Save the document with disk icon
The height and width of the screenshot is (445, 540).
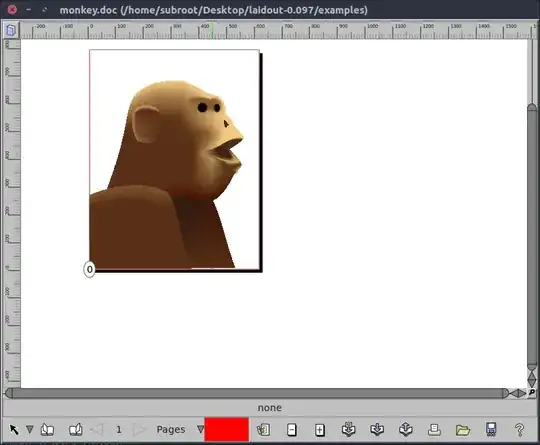click(x=491, y=430)
